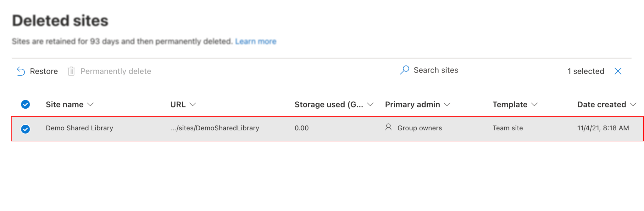Open the Site name column dropdown
Image resolution: width=644 pixels, height=211 pixels.
[x=90, y=105]
